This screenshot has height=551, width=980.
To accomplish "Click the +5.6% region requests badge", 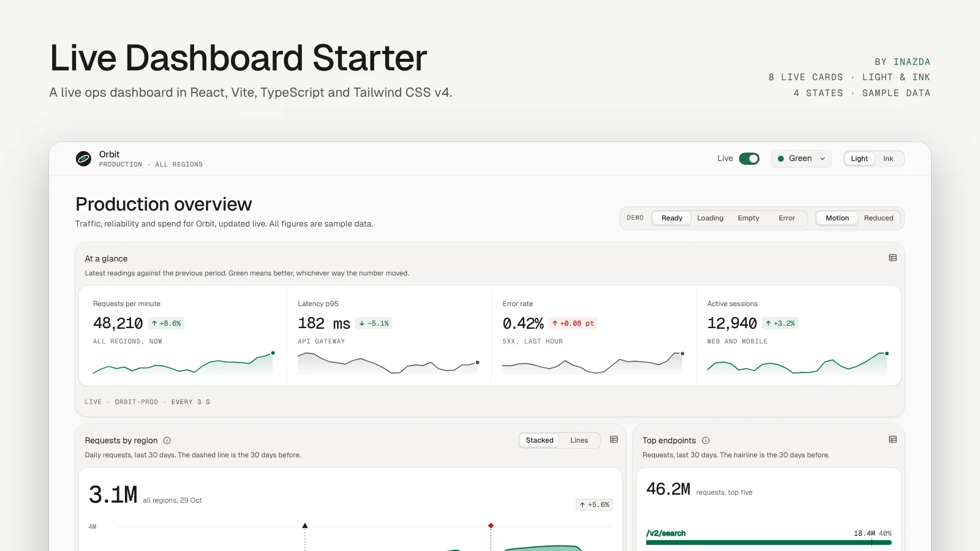I will pos(595,504).
